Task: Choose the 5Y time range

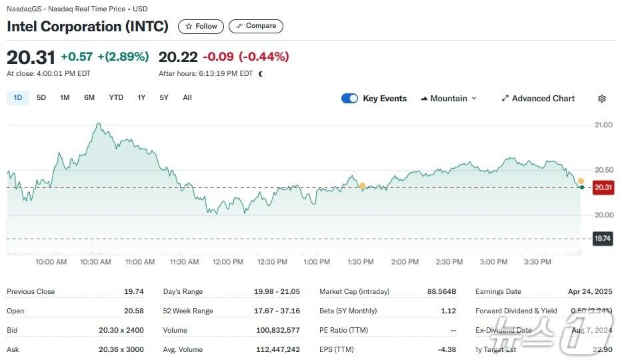Action: pos(164,98)
